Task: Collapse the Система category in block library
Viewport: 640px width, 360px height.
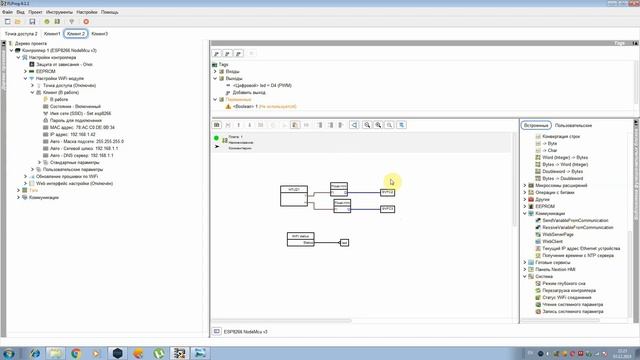Action: coord(525,276)
